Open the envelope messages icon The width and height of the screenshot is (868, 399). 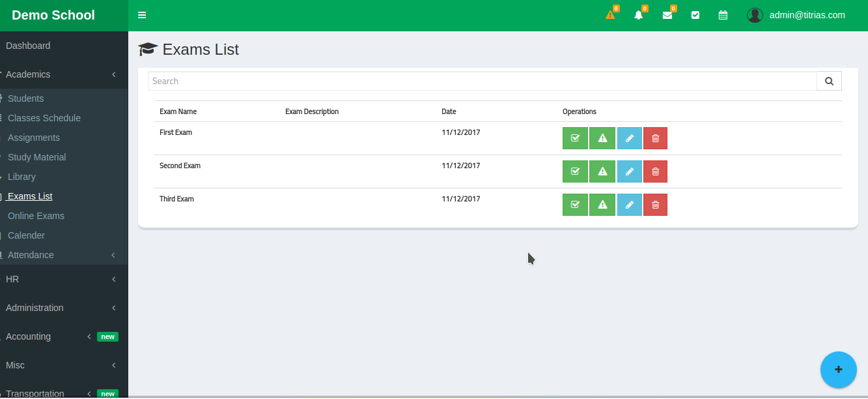coord(667,15)
